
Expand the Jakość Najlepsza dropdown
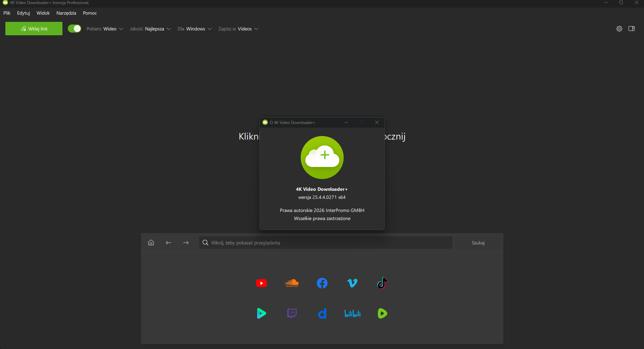click(x=150, y=29)
